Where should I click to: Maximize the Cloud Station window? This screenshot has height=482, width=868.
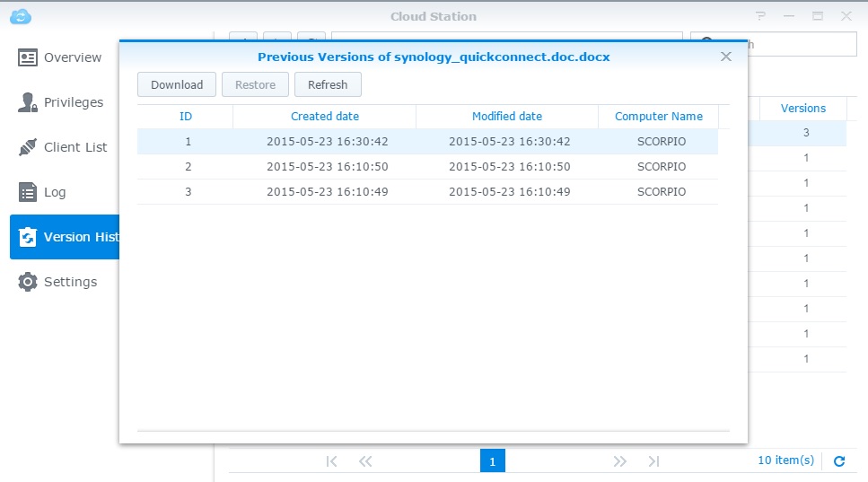coord(818,16)
